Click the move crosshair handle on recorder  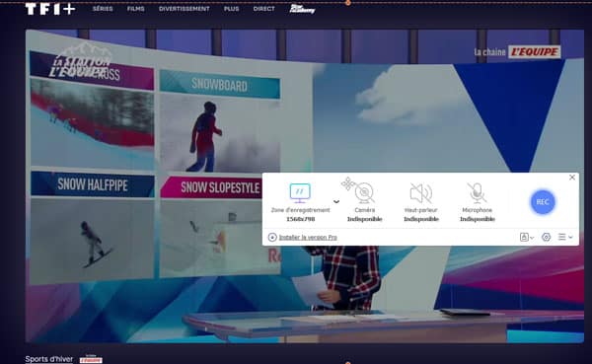pos(347,183)
